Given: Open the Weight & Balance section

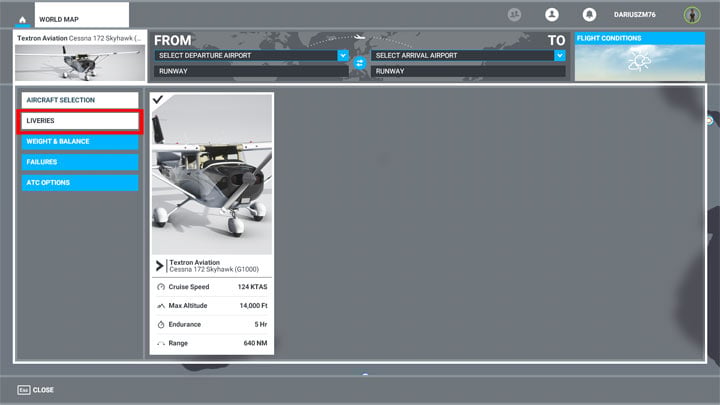Looking at the screenshot, I should point(81,141).
